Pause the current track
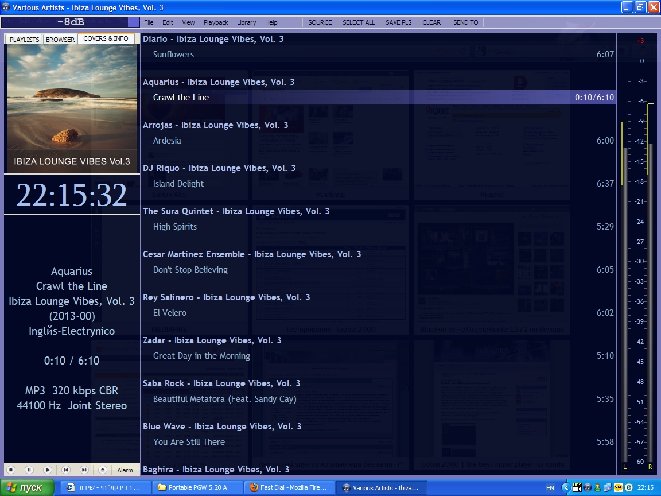The width and height of the screenshot is (661, 496). (x=29, y=469)
